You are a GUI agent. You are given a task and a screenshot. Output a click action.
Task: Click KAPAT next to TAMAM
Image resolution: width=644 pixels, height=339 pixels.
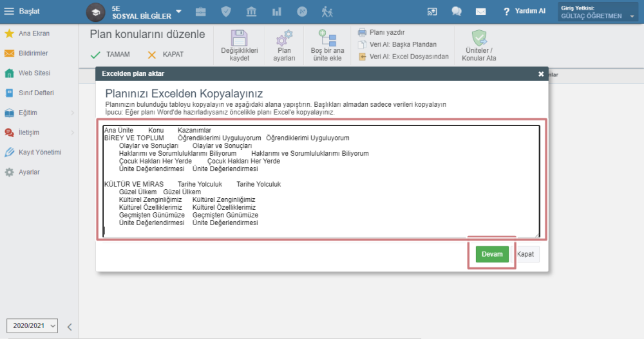[x=166, y=55]
